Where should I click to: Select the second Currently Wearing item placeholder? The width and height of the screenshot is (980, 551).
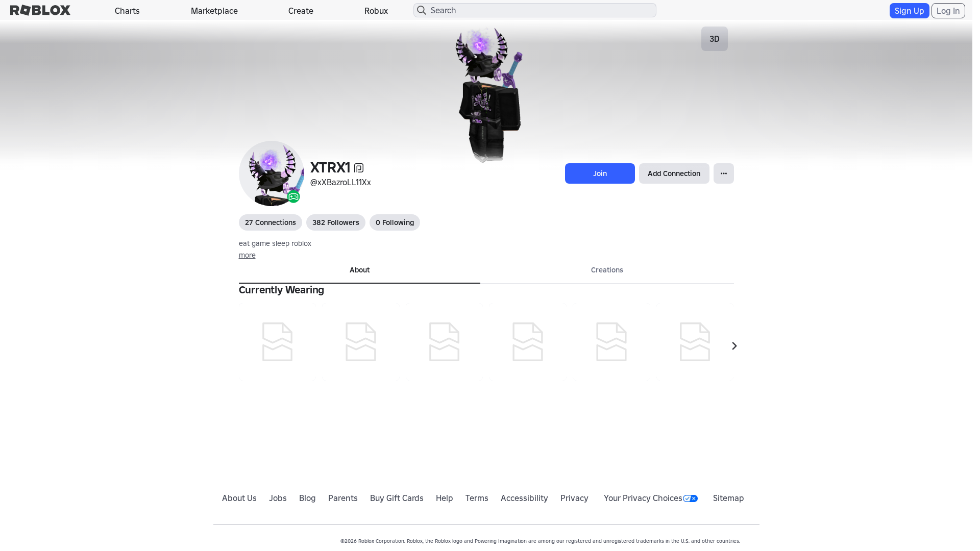(x=361, y=342)
